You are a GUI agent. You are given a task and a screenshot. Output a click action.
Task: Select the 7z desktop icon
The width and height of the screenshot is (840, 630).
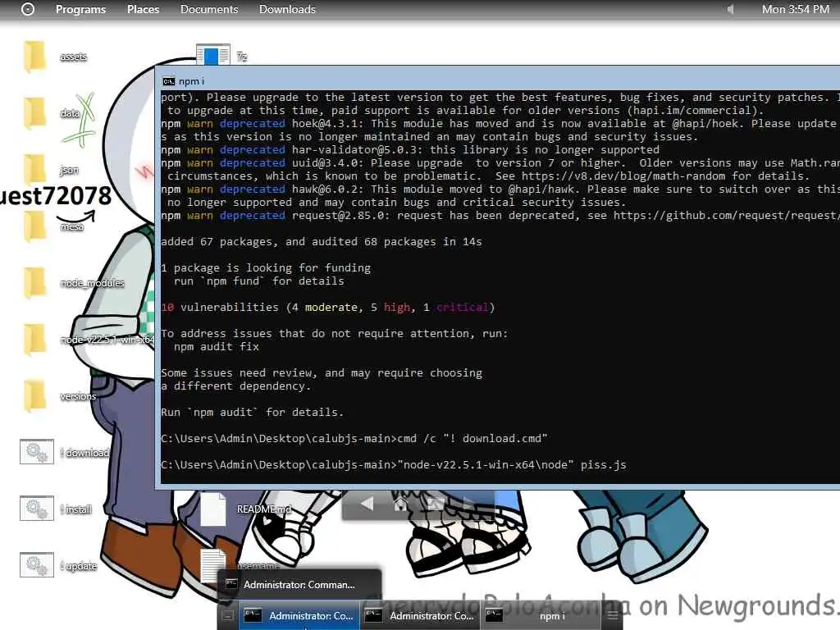point(213,54)
